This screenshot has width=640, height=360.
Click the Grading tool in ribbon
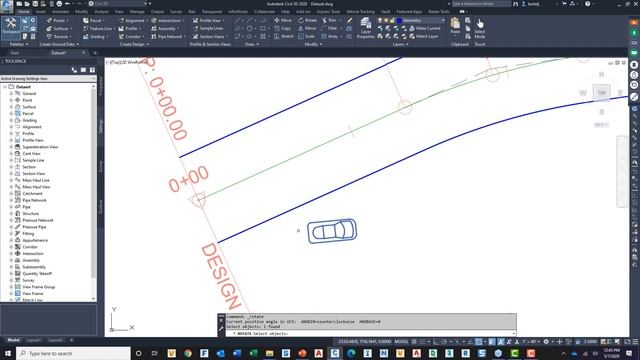tap(95, 36)
